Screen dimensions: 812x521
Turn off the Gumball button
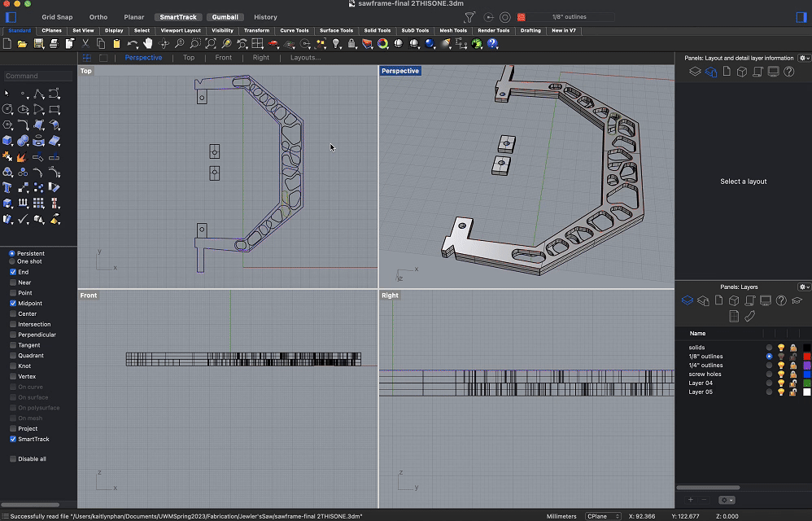pyautogui.click(x=225, y=17)
